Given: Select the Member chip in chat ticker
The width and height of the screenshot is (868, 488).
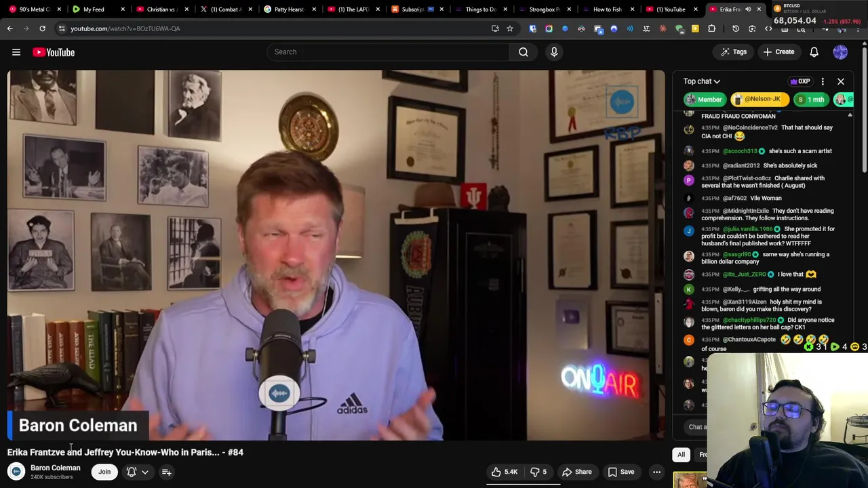Looking at the screenshot, I should coord(704,100).
